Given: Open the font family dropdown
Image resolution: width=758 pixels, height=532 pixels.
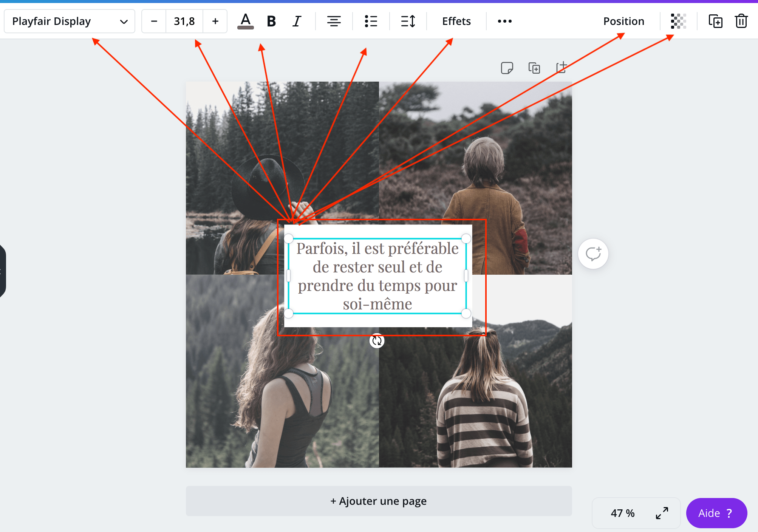Looking at the screenshot, I should click(70, 21).
